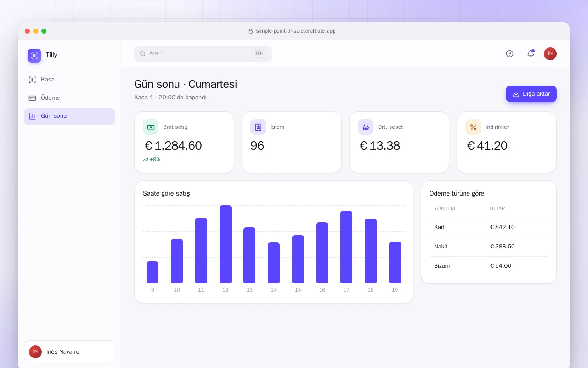
Task: Click the € 41.20 discounts value
Action: tap(487, 145)
